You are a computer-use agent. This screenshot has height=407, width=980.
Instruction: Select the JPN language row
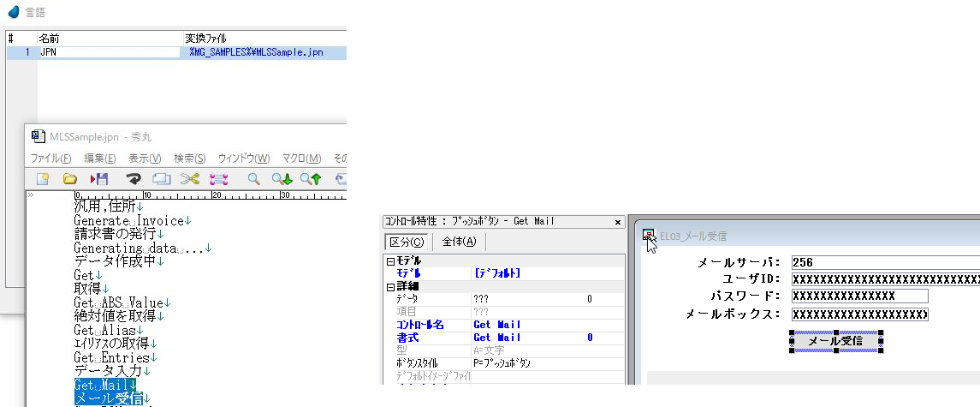(x=103, y=52)
